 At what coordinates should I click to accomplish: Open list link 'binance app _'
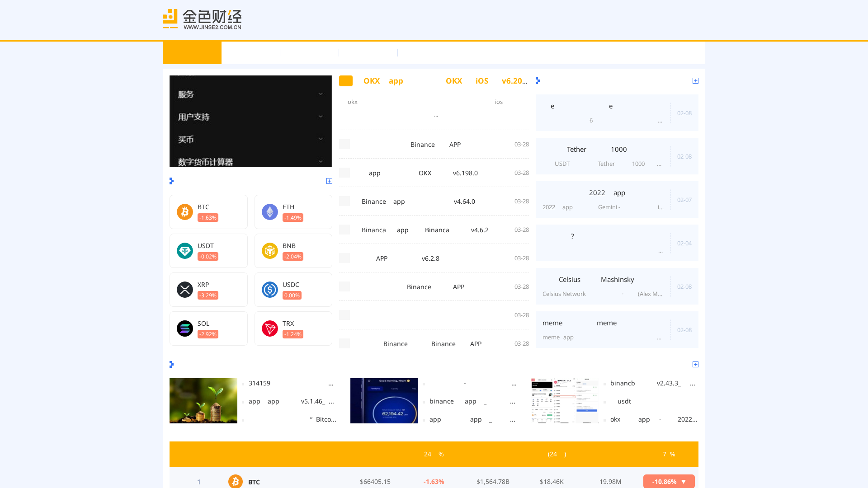point(472,401)
